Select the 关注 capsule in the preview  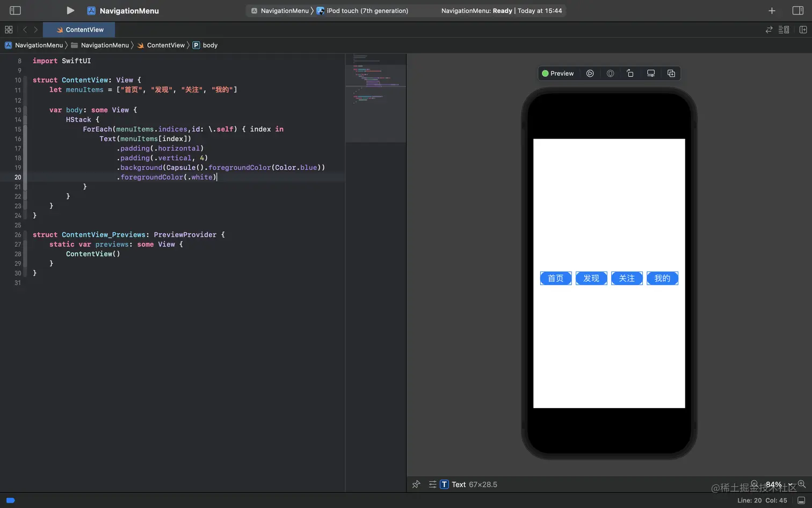627,278
